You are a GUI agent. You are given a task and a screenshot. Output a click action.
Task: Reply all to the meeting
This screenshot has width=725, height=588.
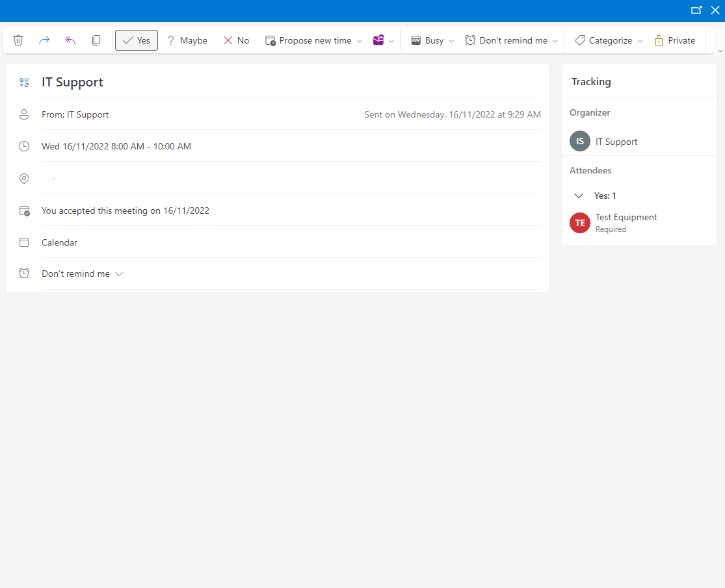pyautogui.click(x=70, y=40)
